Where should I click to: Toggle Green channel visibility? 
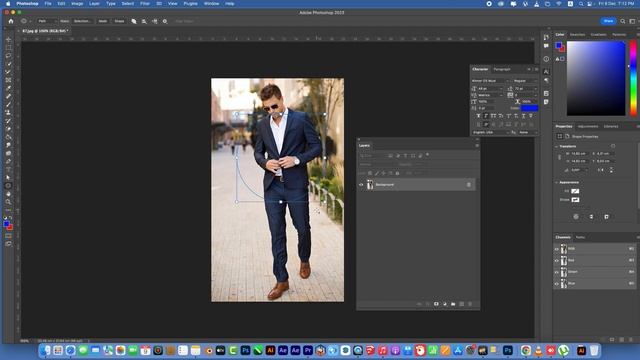pos(557,272)
